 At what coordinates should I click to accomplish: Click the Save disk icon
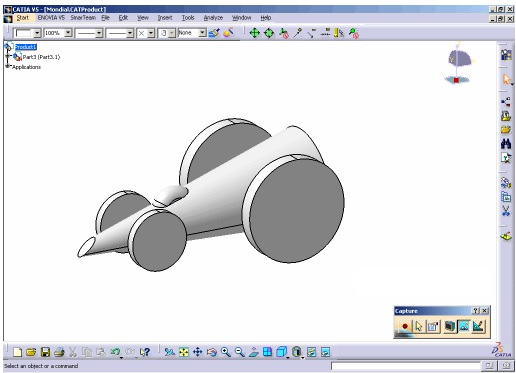tap(45, 352)
